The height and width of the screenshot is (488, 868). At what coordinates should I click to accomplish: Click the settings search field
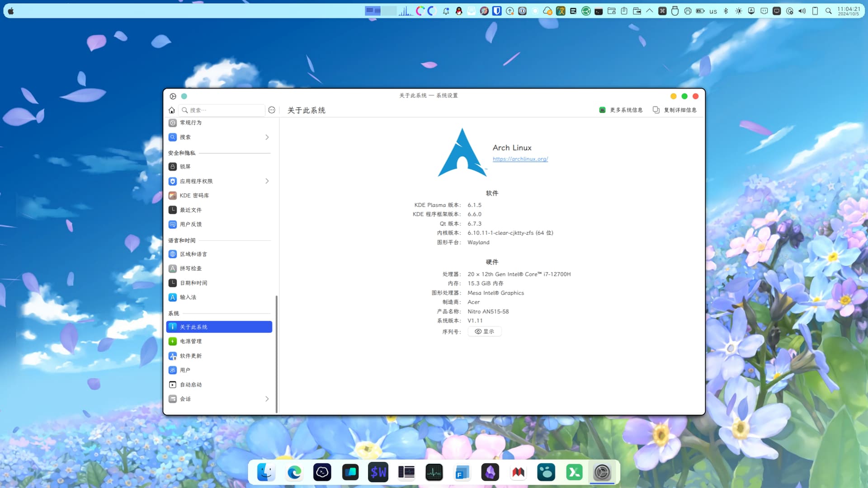coord(222,110)
